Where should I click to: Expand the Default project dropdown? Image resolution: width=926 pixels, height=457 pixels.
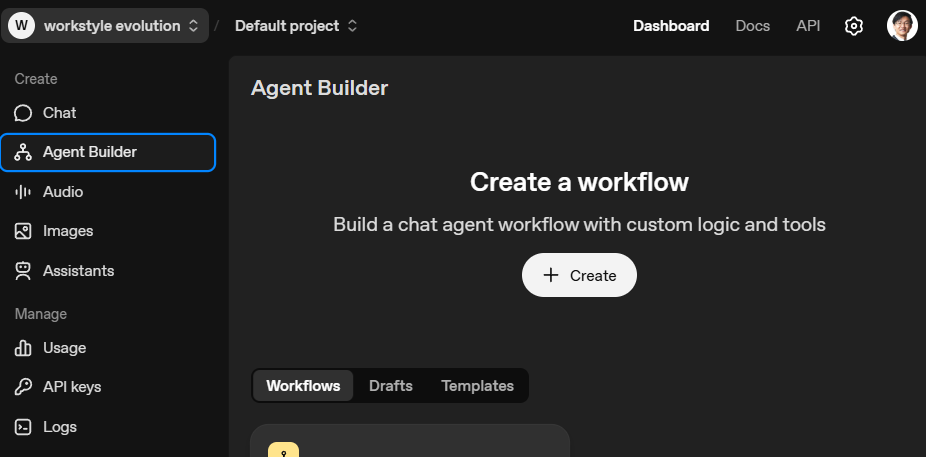pos(296,26)
